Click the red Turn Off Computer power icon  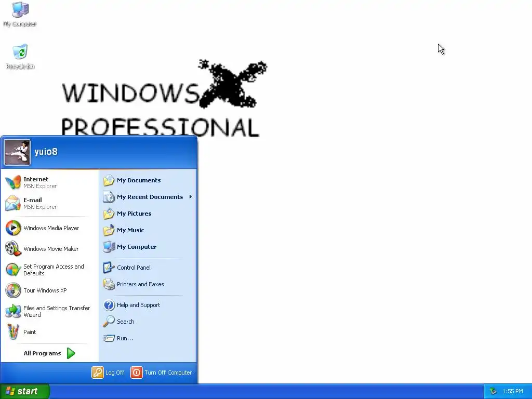coord(137,373)
